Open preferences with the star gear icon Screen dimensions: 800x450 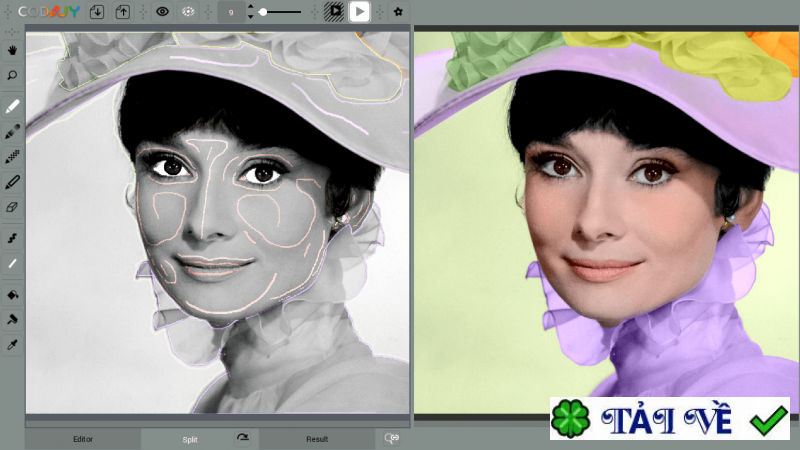point(398,12)
